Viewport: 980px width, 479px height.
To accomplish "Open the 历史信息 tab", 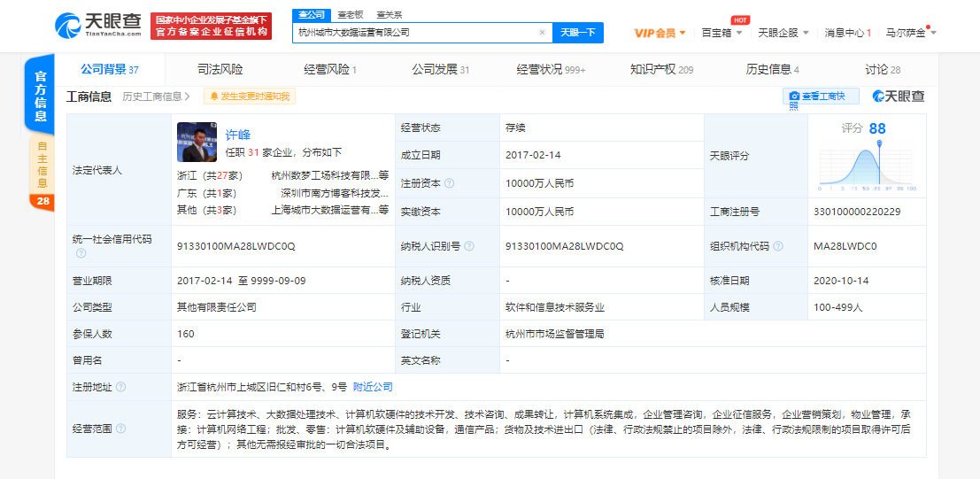I will point(772,69).
